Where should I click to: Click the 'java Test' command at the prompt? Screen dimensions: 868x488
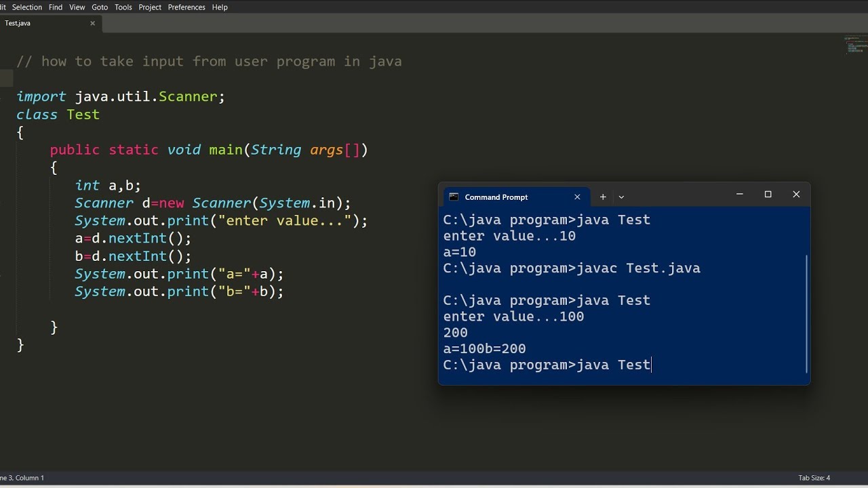pos(614,365)
